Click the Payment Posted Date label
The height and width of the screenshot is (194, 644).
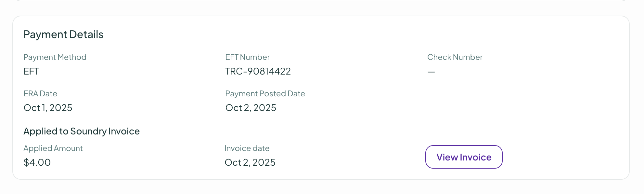(265, 93)
